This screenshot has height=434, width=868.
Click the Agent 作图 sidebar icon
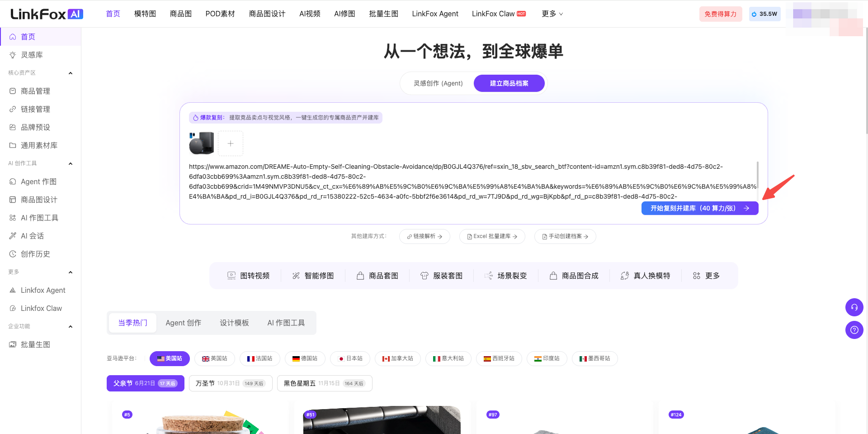(x=13, y=181)
